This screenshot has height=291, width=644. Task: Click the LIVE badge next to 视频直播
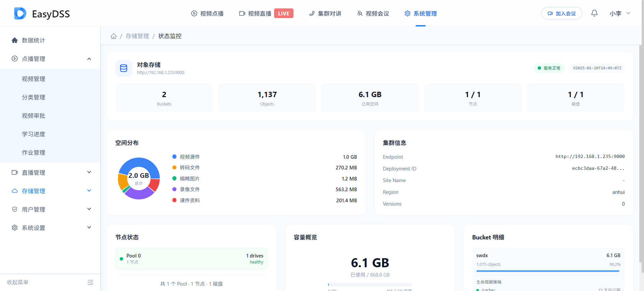coord(284,13)
